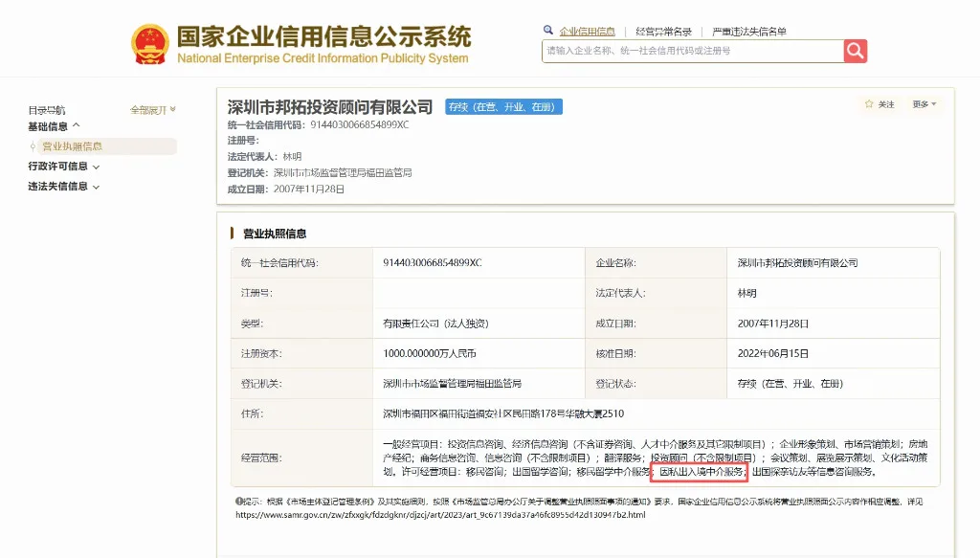980x558 pixels.
Task: Click the 企业名称 value in the table
Action: [797, 263]
